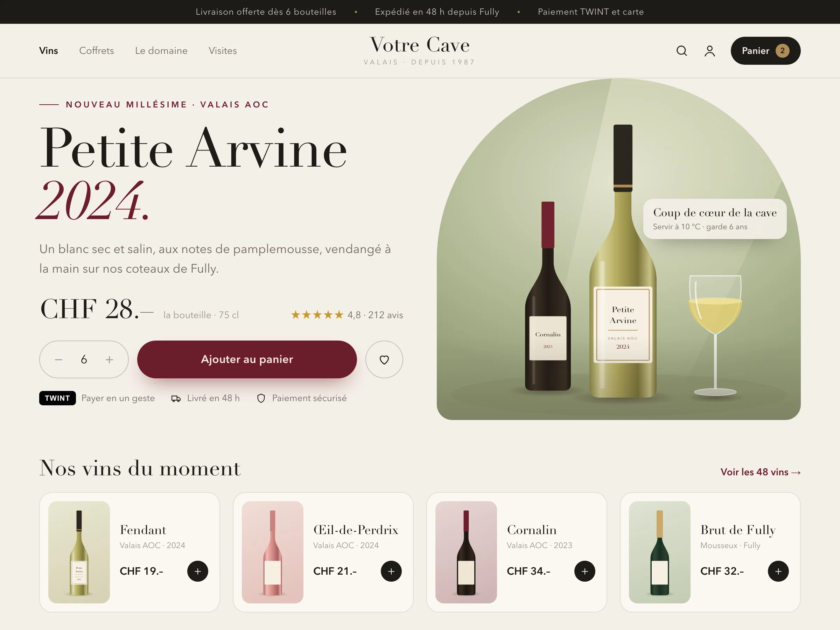Click 'Coup de cœur de la cave' badge

point(715,219)
